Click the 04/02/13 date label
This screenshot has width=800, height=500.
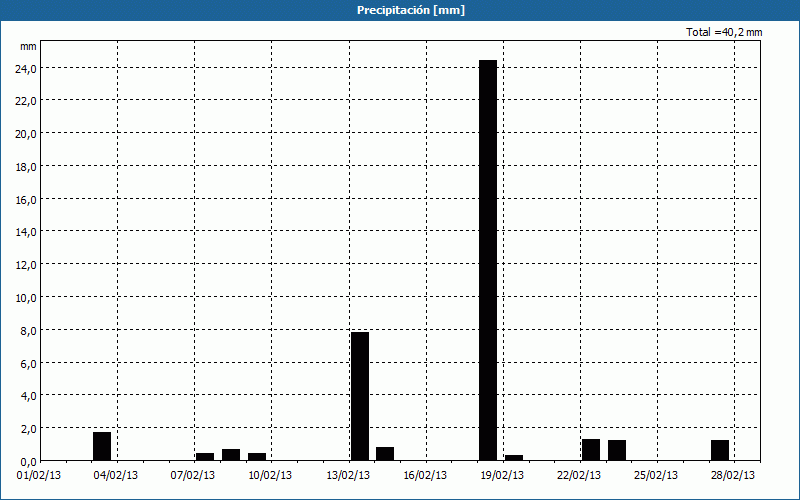[x=116, y=476]
